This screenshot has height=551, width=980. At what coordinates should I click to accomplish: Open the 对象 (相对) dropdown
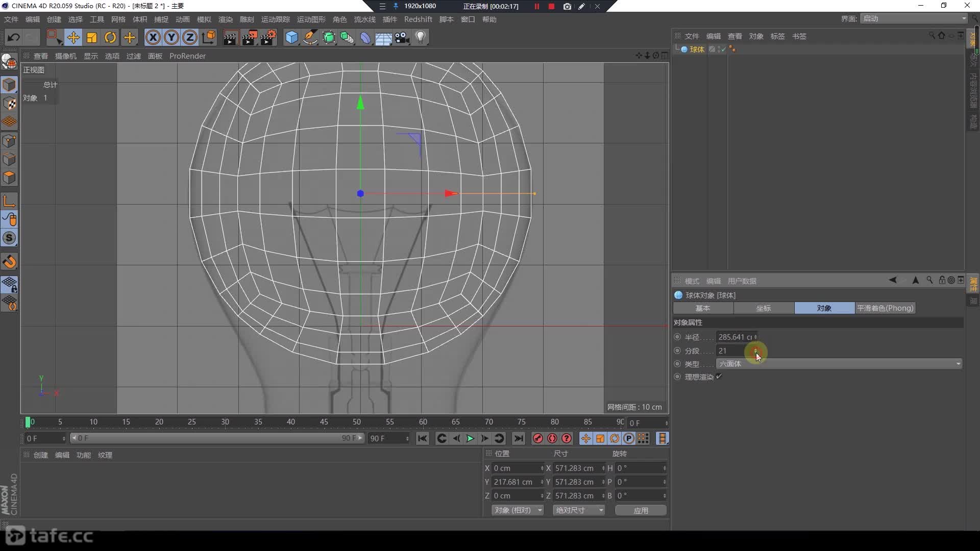click(x=518, y=510)
